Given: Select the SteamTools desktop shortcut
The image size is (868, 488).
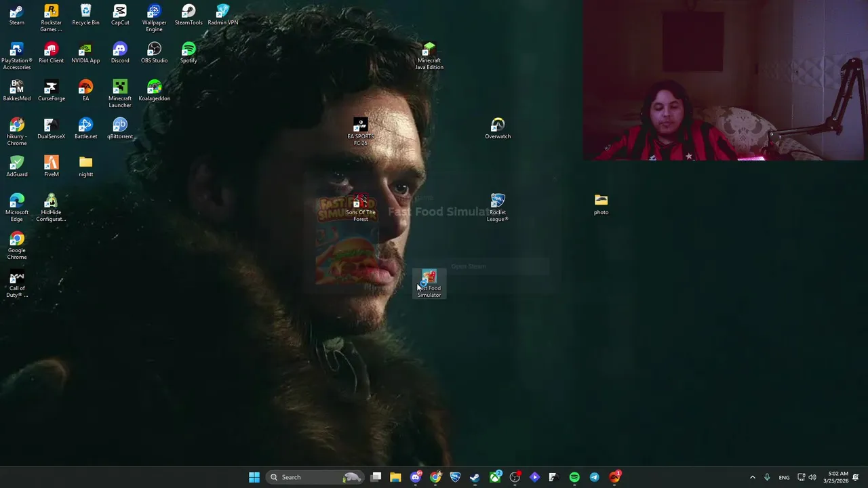Looking at the screenshot, I should (x=189, y=15).
